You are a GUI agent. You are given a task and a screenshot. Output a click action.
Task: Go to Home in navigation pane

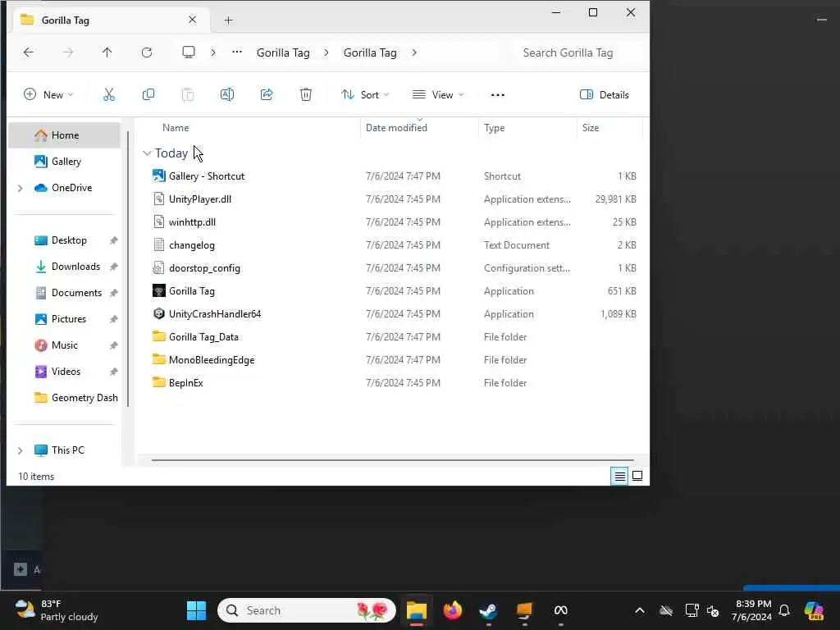[x=64, y=135]
